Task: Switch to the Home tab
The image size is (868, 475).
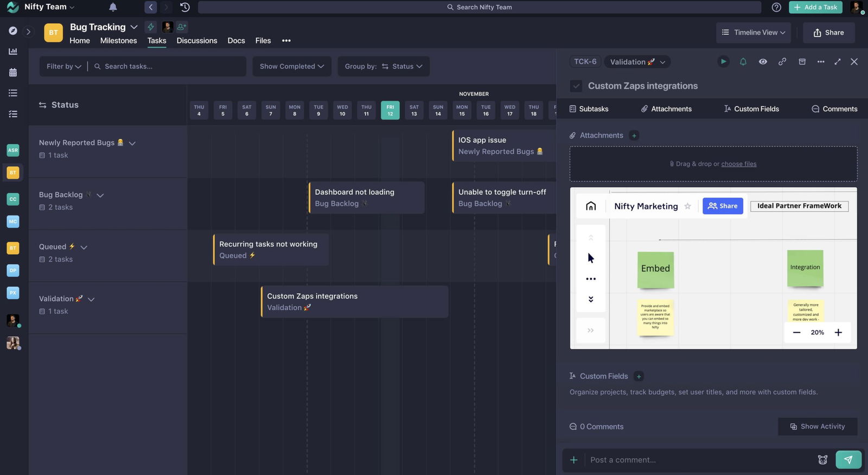Action: point(80,41)
